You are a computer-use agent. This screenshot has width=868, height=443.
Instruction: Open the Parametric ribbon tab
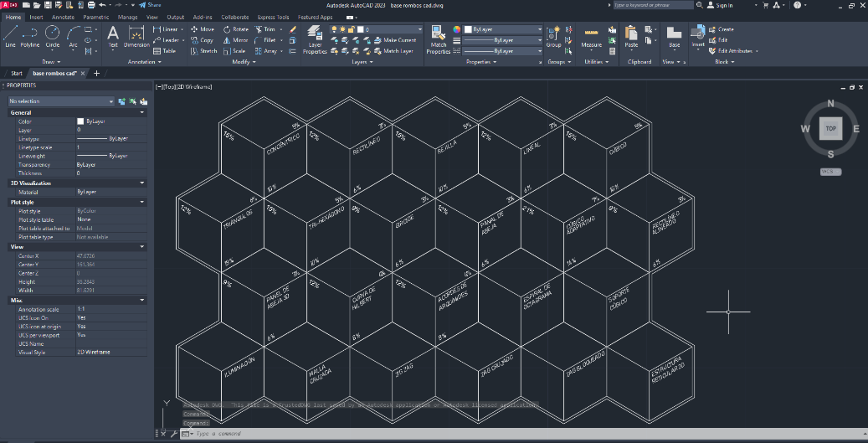96,17
